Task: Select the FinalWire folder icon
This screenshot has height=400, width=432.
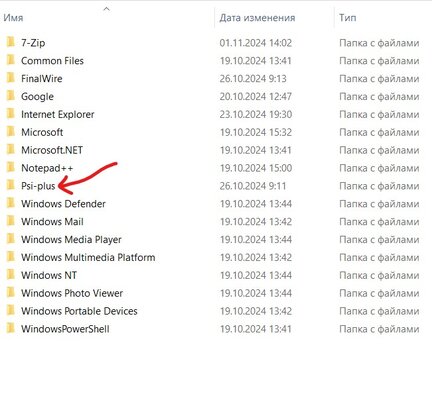Action: (11, 78)
